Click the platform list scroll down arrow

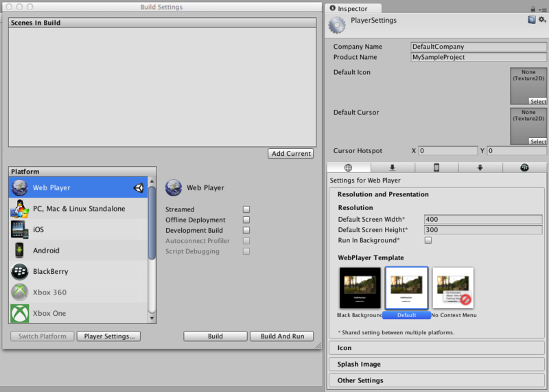[152, 319]
